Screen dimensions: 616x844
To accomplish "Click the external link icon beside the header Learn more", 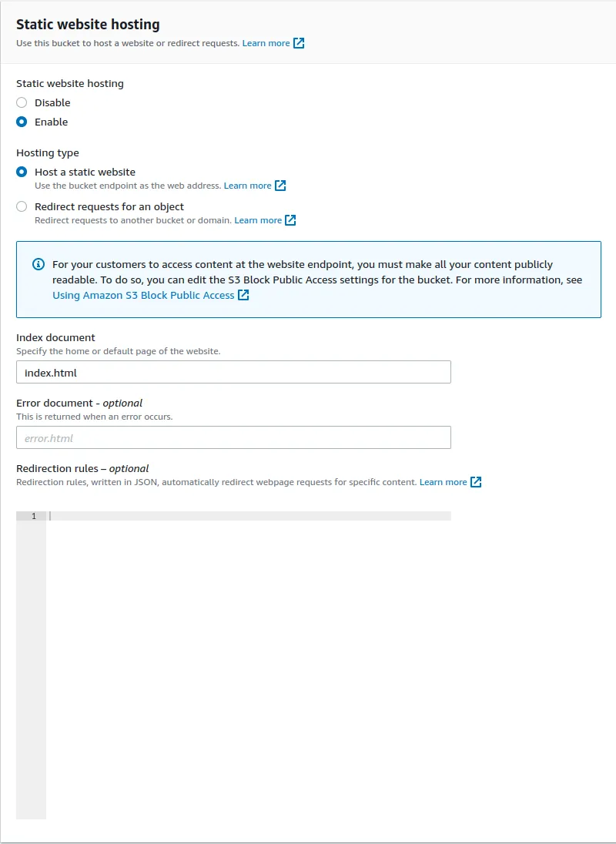I will point(300,43).
